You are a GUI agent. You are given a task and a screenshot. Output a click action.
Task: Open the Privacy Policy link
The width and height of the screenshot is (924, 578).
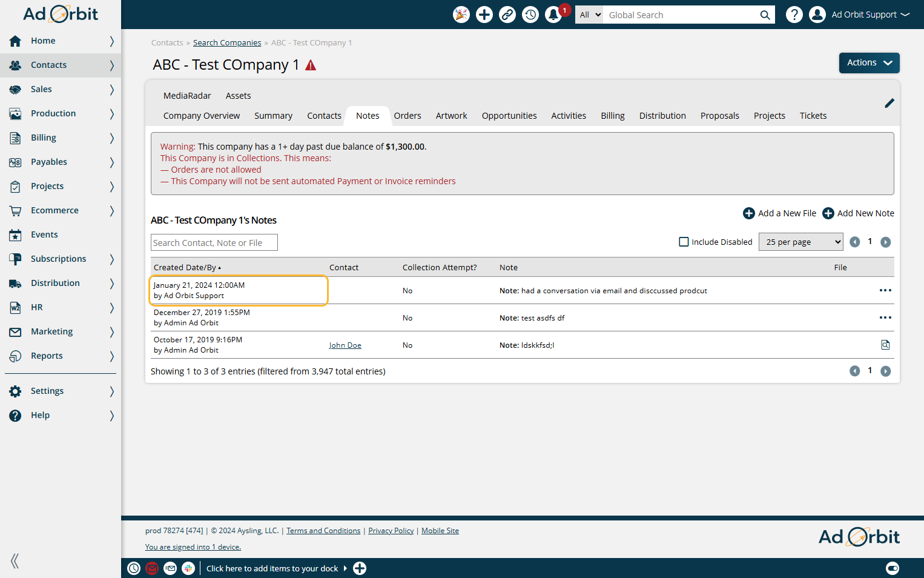(391, 531)
